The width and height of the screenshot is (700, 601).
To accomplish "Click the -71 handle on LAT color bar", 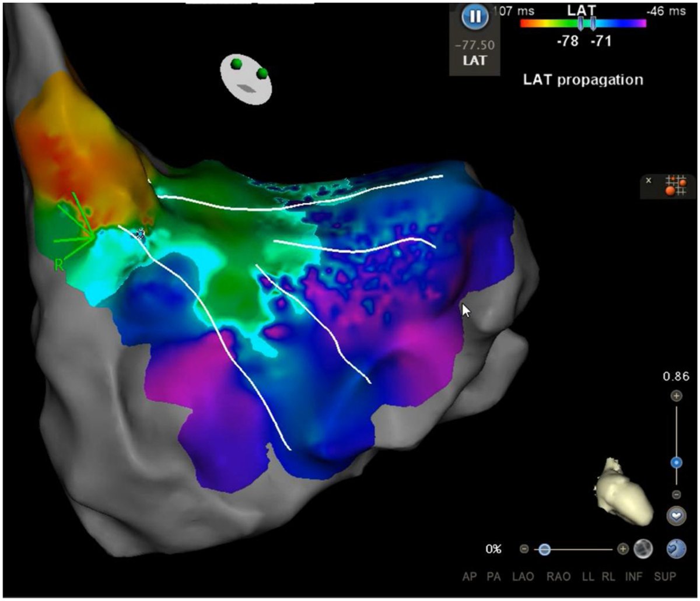I will click(593, 23).
